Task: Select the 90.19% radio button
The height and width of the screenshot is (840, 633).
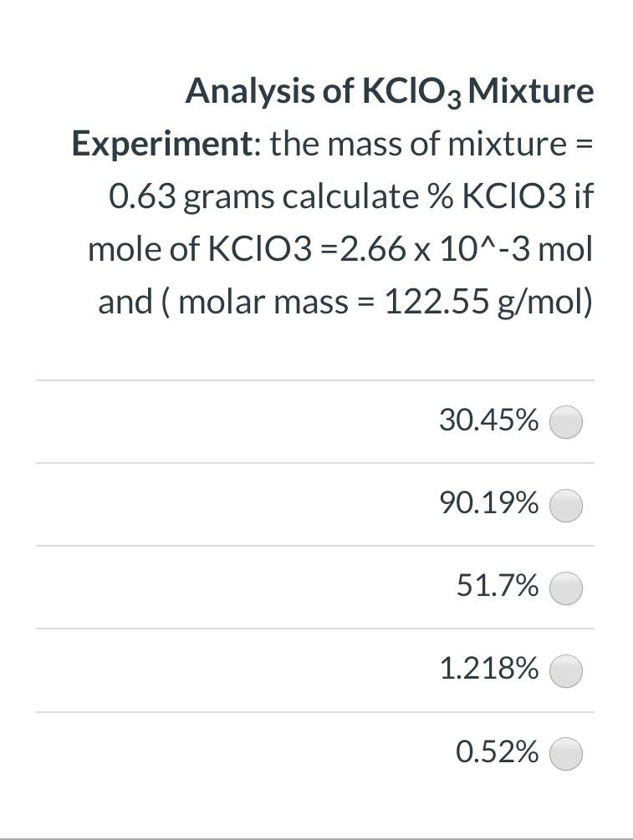Action: (x=565, y=504)
